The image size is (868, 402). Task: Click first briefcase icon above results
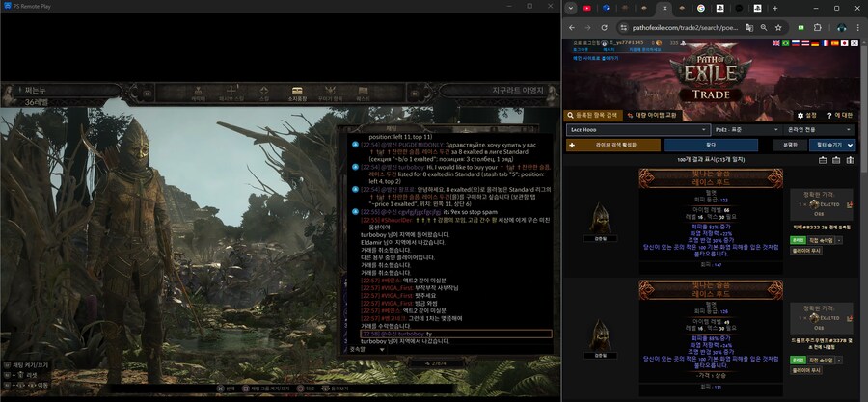coord(823,160)
